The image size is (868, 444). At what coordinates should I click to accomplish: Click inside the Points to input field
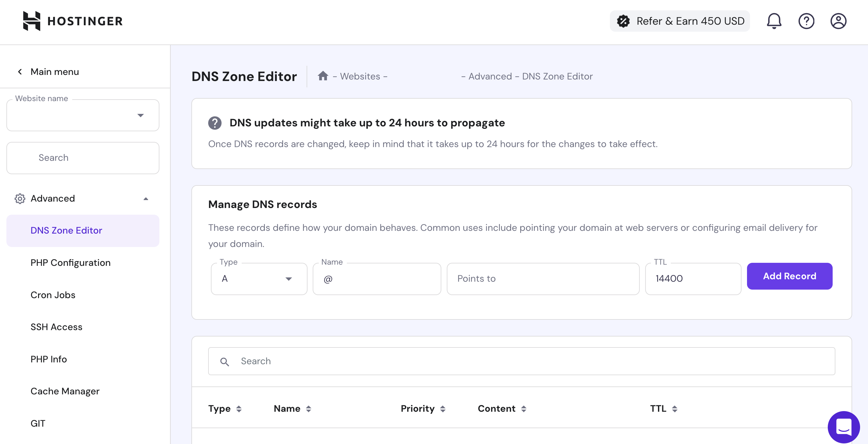click(542, 279)
